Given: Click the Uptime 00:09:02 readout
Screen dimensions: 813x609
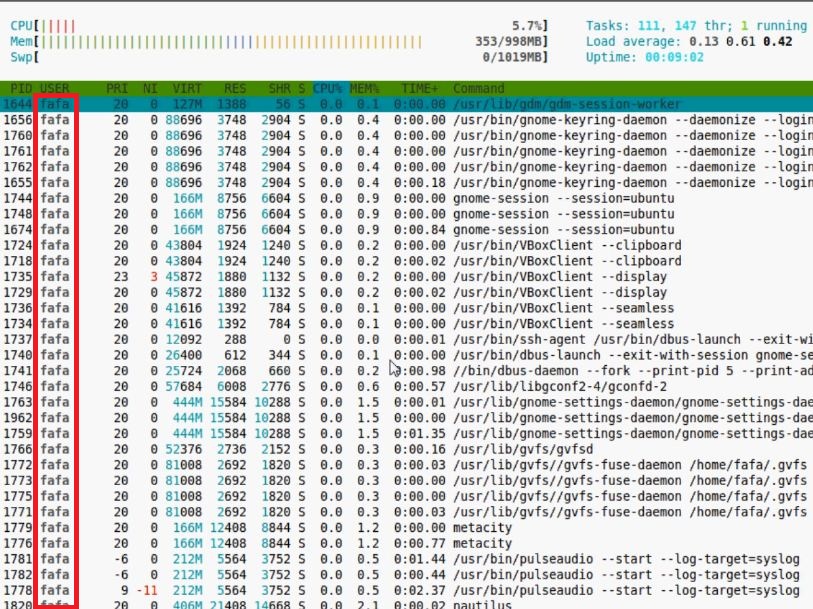Looking at the screenshot, I should coord(644,57).
